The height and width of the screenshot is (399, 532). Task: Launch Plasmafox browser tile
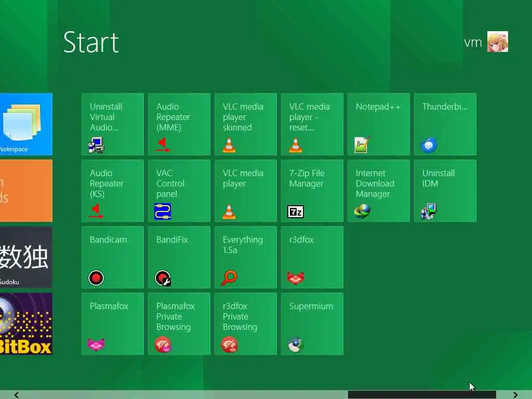click(113, 324)
